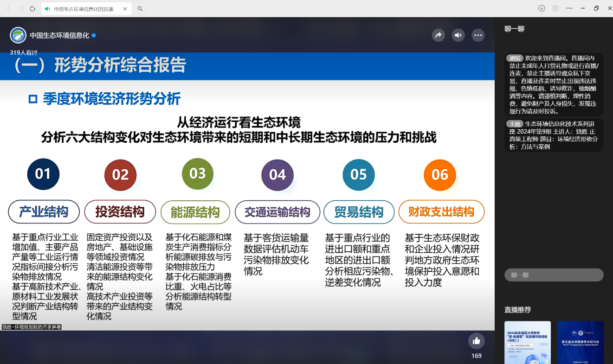
Task: Click the 聊一聊 chat input field
Action: point(554,275)
